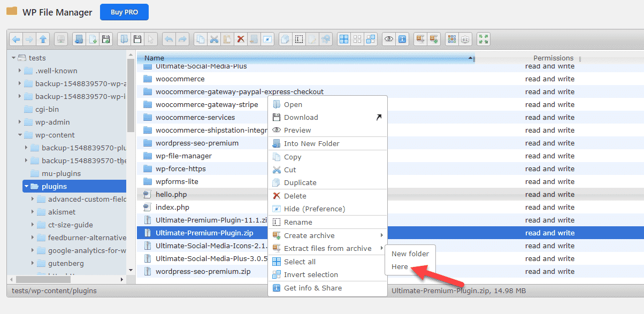This screenshot has width=644, height=314.
Task: Click the Sort toolbar icon
Action: point(465,39)
